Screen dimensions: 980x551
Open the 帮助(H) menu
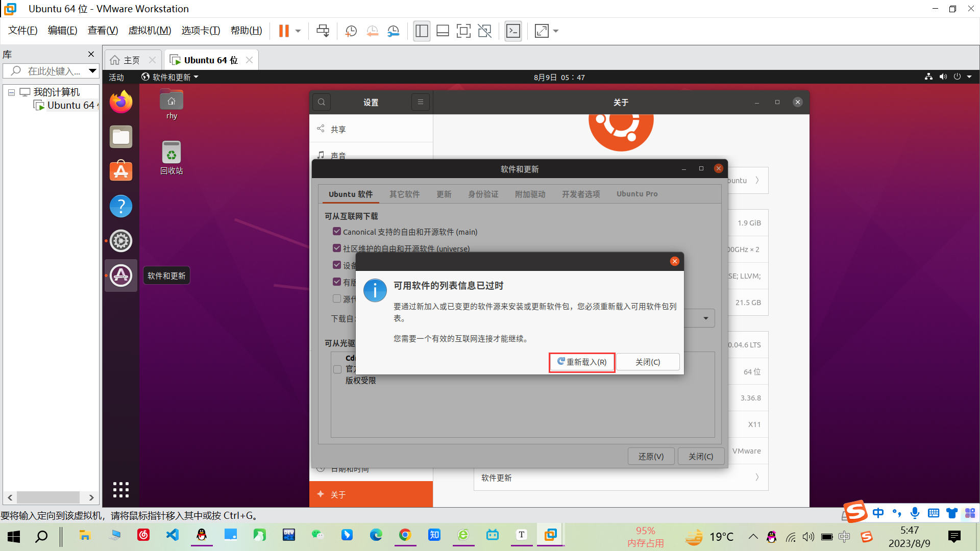[x=246, y=31]
